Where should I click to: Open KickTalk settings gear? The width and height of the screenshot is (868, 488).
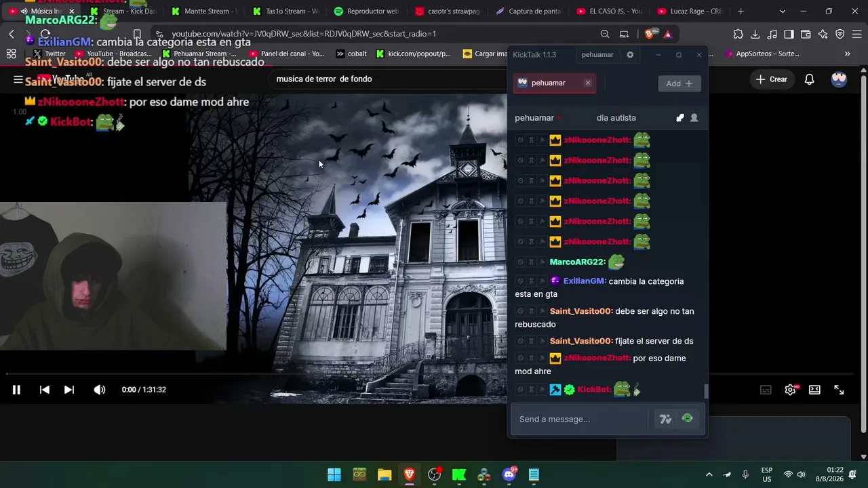(x=630, y=55)
